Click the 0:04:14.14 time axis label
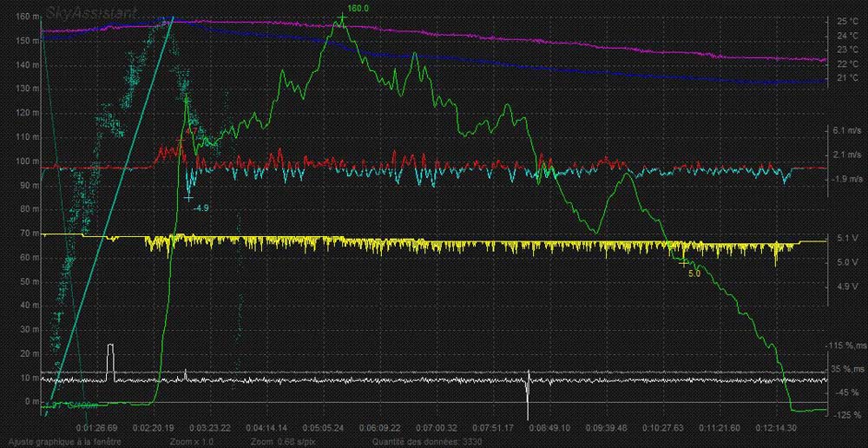868x448 pixels. pyautogui.click(x=266, y=428)
